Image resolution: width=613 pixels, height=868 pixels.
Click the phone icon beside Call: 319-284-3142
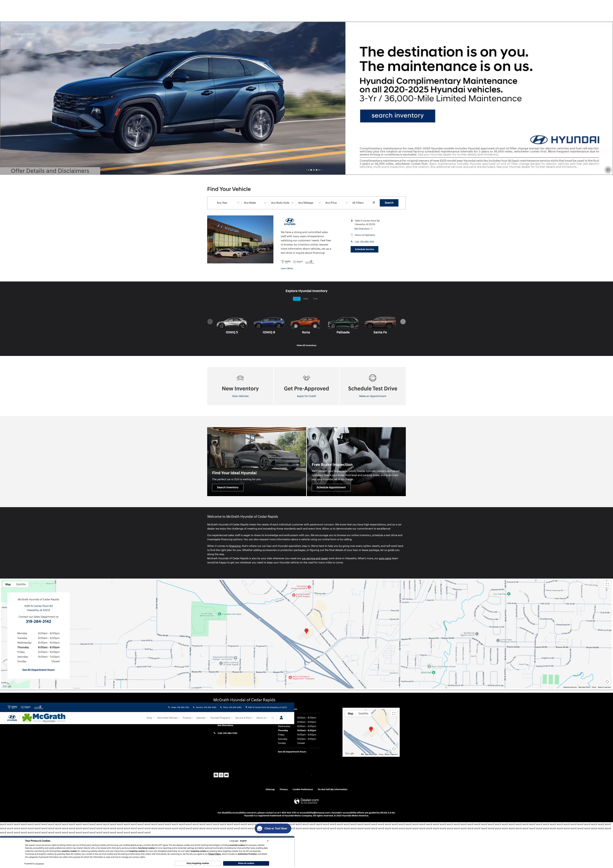point(352,242)
